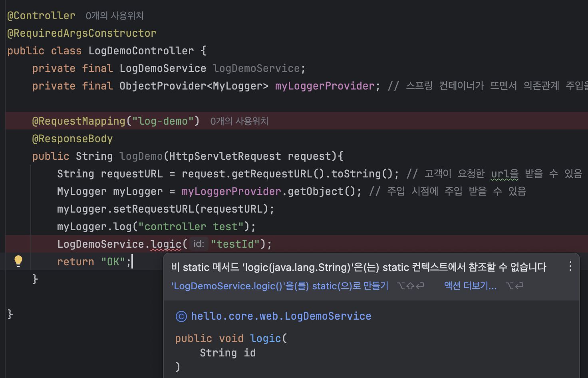
Task: Click the 'id:' parameter inlay hint
Action: tap(199, 244)
